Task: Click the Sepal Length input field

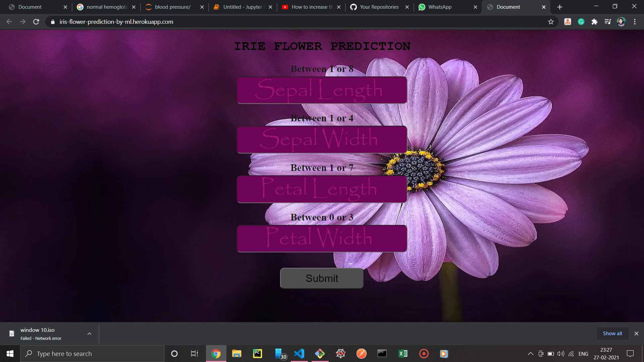Action: point(322,90)
